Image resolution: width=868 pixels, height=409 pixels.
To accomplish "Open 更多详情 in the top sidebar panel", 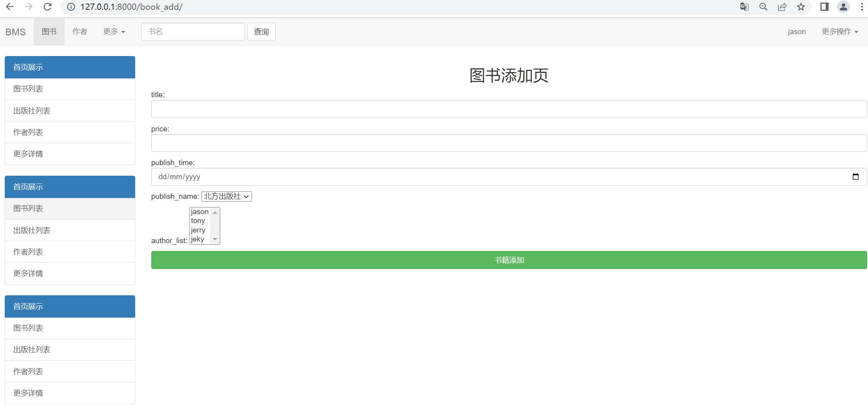I will [70, 154].
